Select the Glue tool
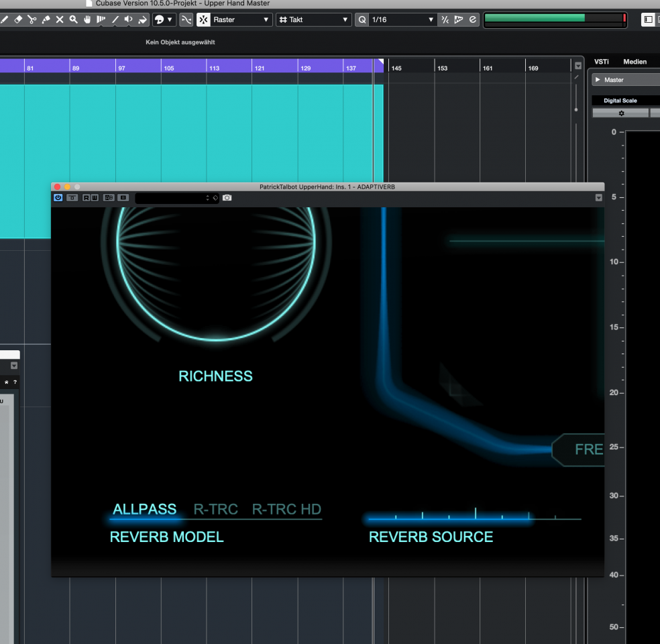The width and height of the screenshot is (660, 644). click(x=46, y=19)
